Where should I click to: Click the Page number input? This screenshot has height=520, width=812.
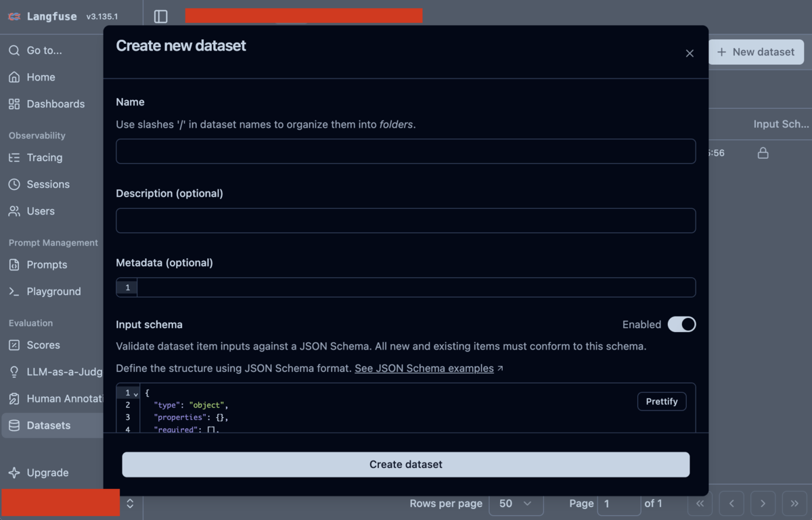click(x=618, y=503)
